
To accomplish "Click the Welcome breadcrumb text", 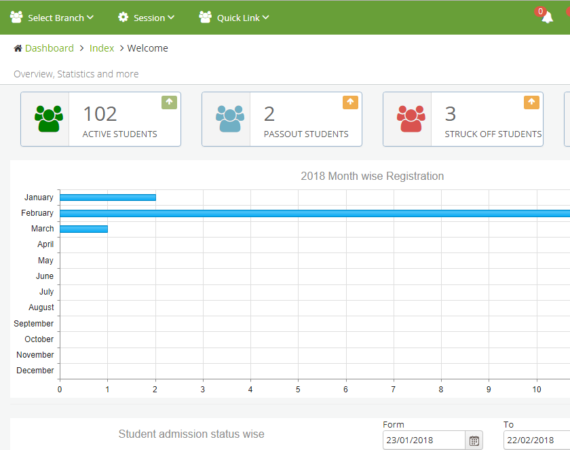I will click(x=147, y=48).
